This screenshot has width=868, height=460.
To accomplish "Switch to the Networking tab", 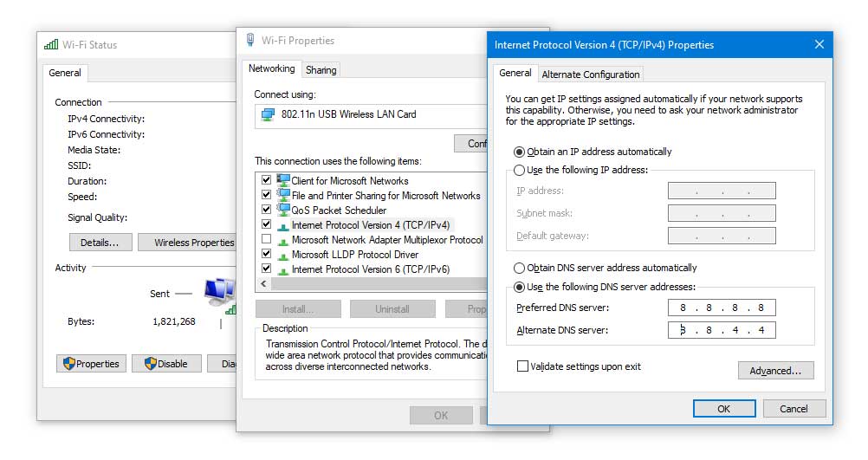I will pyautogui.click(x=271, y=68).
